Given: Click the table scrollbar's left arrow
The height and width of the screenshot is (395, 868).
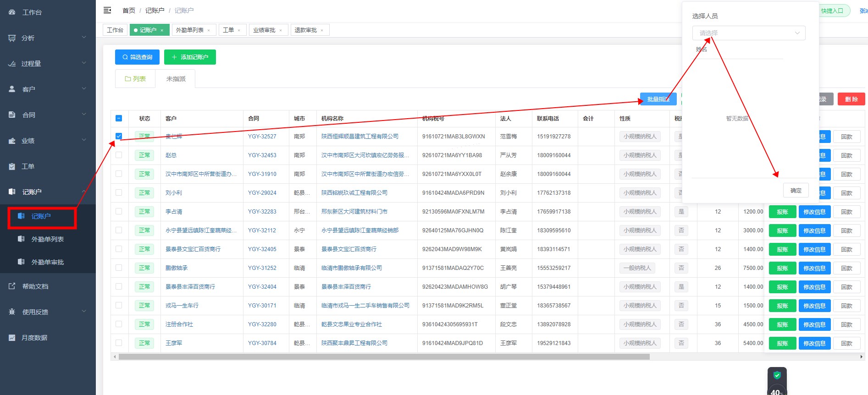Looking at the screenshot, I should (115, 357).
